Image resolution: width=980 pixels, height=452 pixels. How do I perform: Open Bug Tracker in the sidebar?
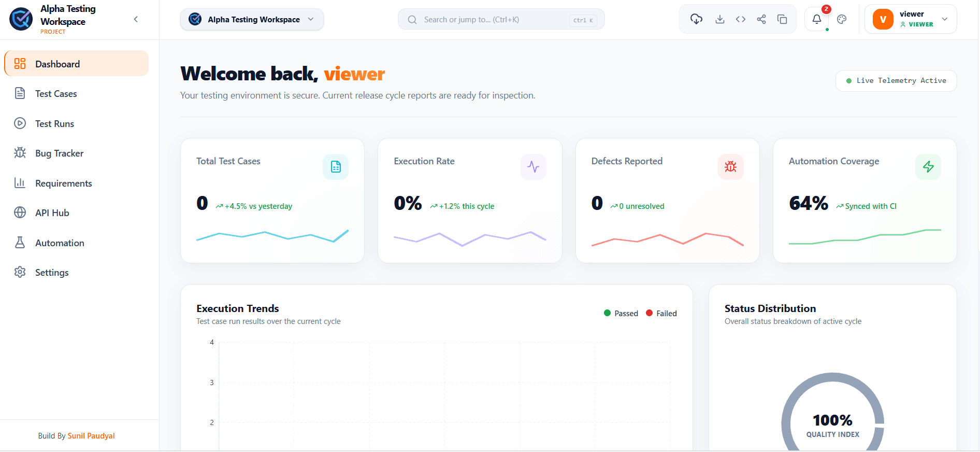(x=77, y=153)
